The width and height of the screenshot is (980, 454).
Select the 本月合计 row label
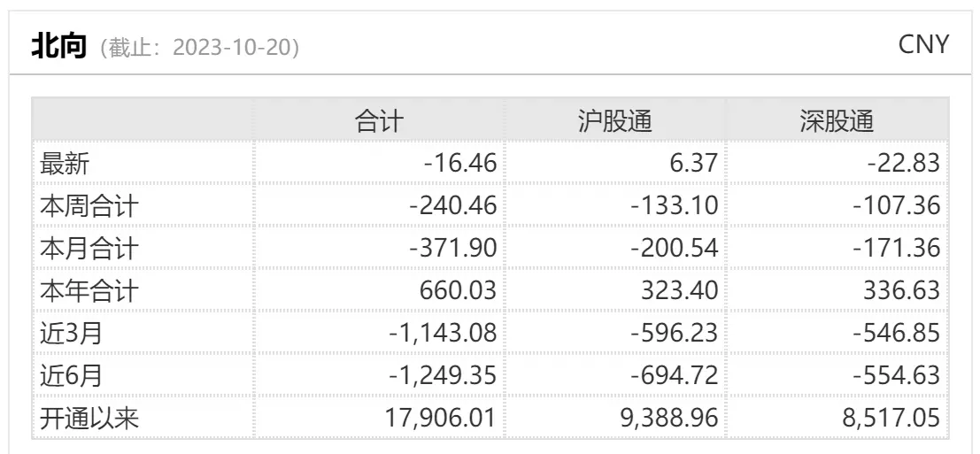(89, 249)
